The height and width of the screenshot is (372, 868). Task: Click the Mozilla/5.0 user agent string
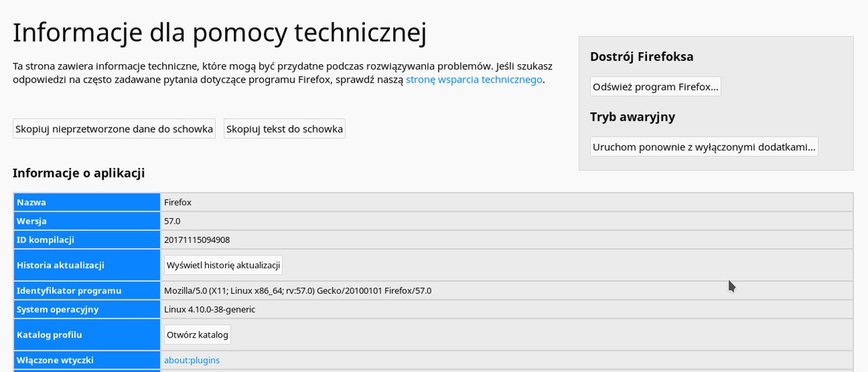pos(298,291)
